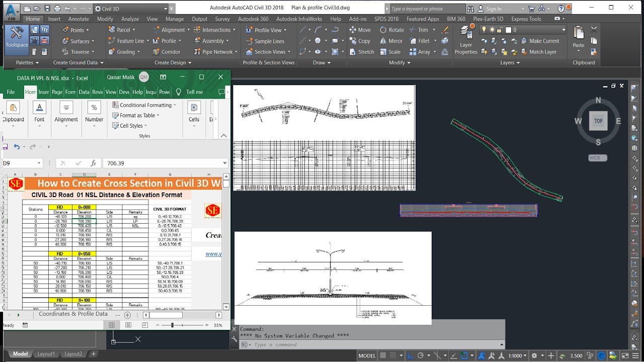The image size is (644, 362).
Task: Click the Feature Line icon
Action: (112, 41)
